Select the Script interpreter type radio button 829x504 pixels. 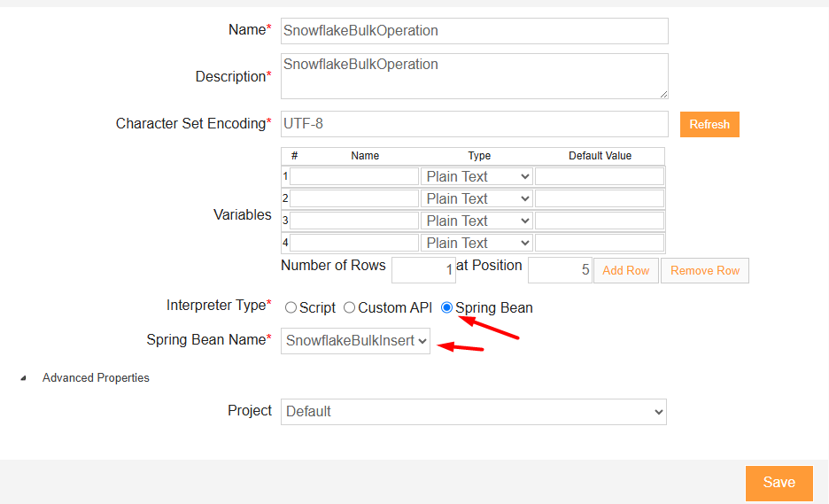(x=291, y=307)
